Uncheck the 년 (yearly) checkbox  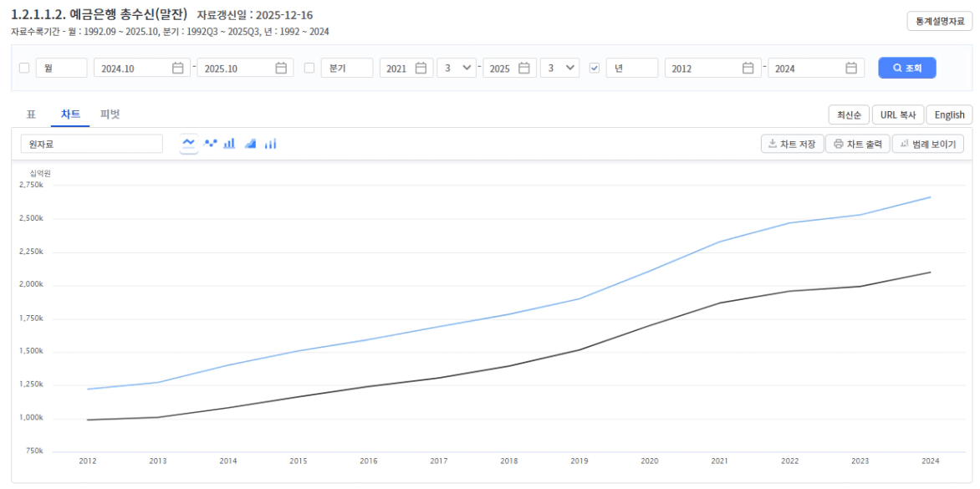[x=595, y=69]
